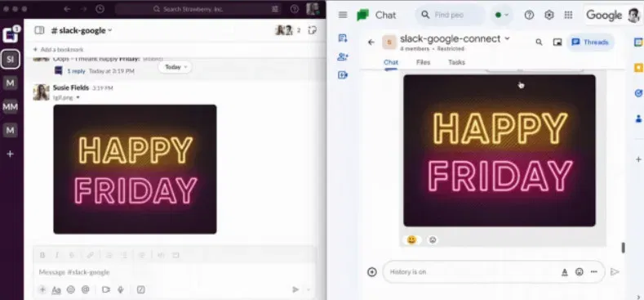Click Find people search box
Viewport: 644px width, 300px height.
pos(450,15)
